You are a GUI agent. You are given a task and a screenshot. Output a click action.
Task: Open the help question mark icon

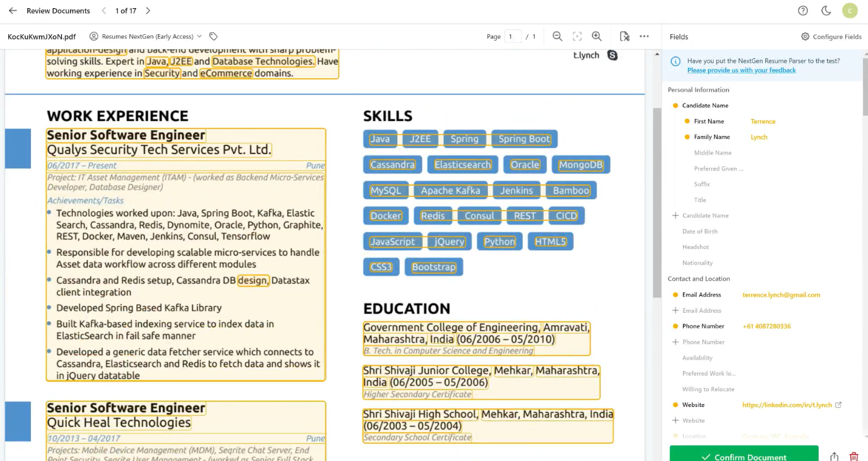click(x=803, y=10)
